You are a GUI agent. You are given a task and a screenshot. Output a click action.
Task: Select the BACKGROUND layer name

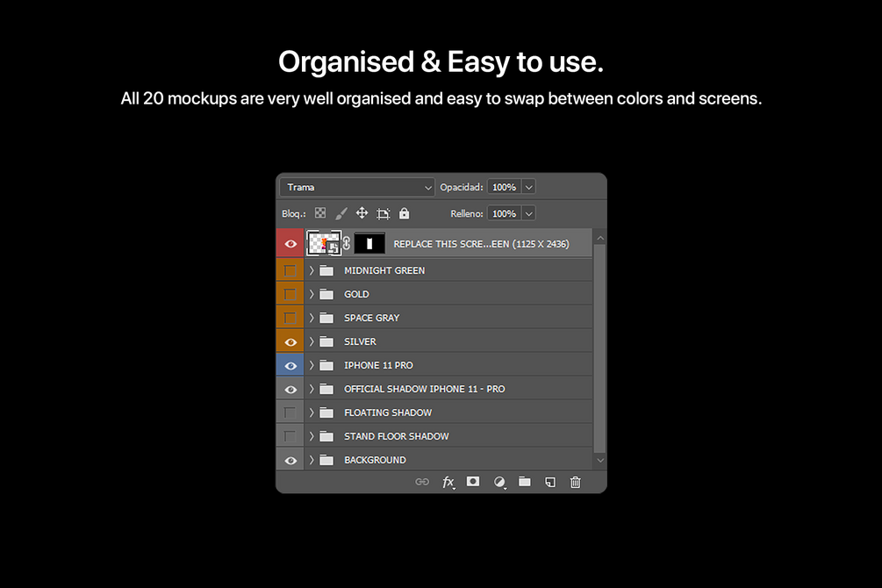click(x=376, y=460)
